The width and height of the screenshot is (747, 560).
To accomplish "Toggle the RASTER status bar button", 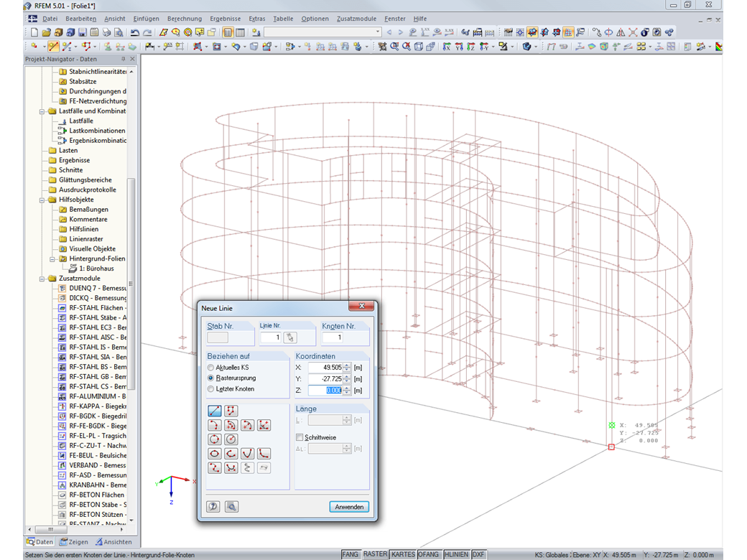I will tap(375, 554).
